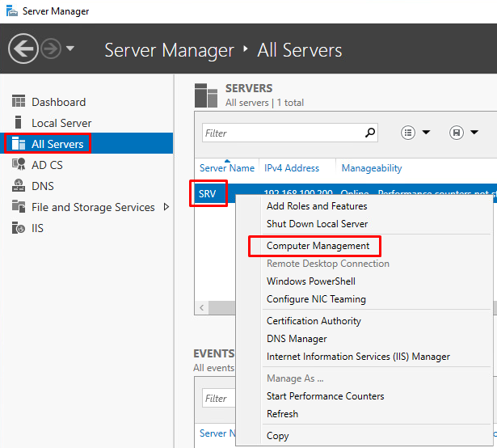The image size is (497, 448).
Task: Sort by Server Name column
Action: [227, 168]
